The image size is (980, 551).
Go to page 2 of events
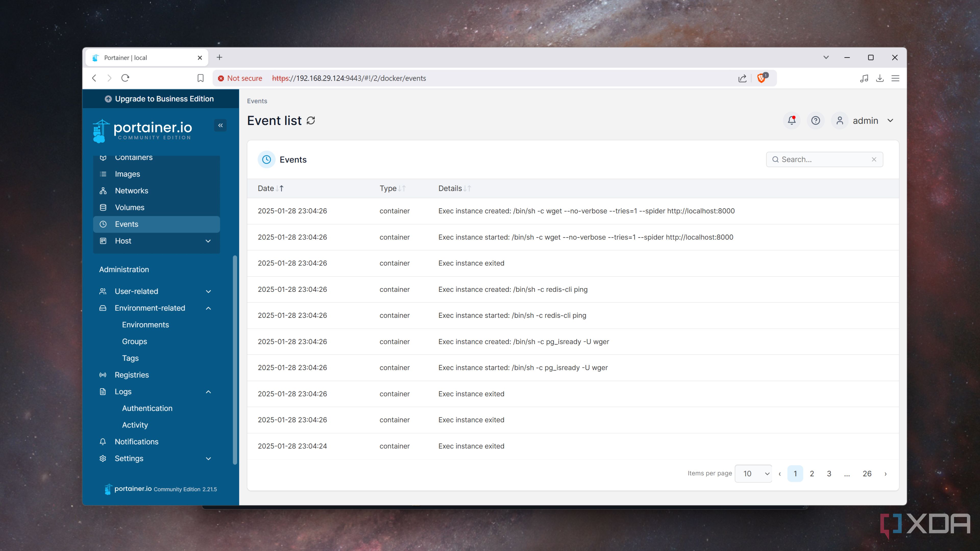pos(812,473)
